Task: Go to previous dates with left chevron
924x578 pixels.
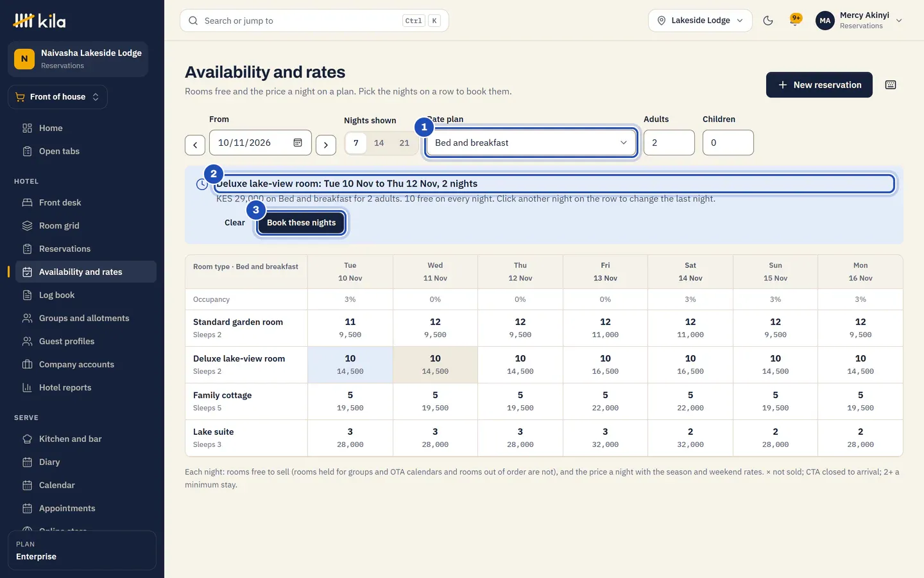Action: pyautogui.click(x=195, y=144)
